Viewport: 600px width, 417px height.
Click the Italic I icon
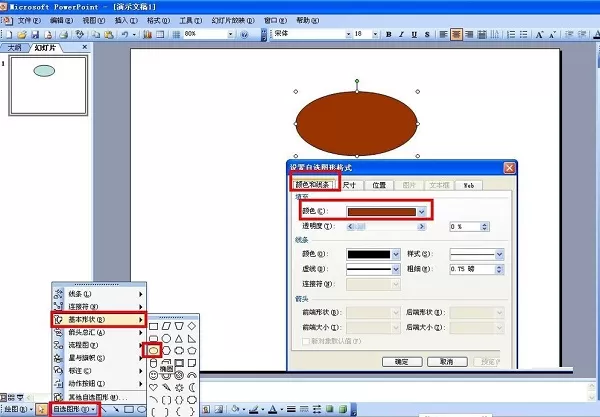(401, 34)
